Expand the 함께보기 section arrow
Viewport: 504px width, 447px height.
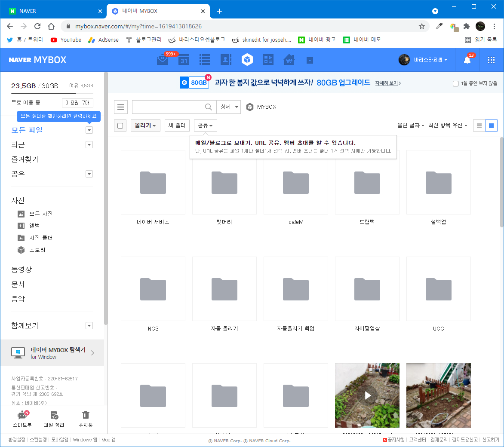89,326
